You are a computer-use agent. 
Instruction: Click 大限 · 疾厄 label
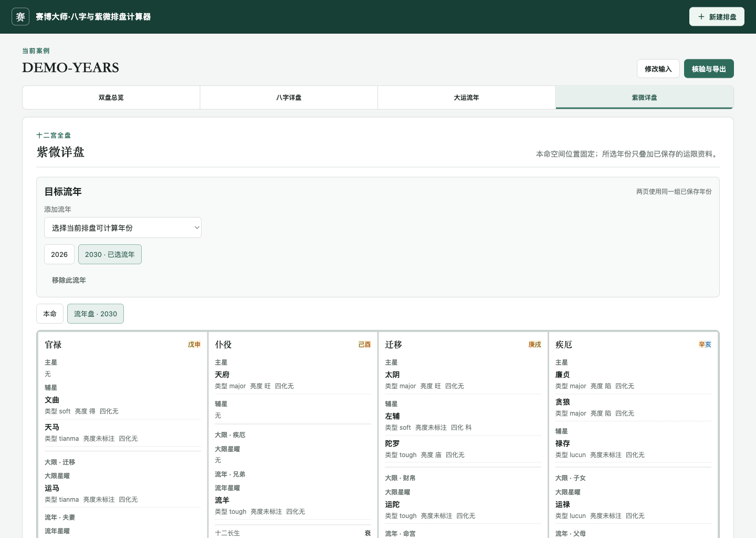tap(230, 435)
